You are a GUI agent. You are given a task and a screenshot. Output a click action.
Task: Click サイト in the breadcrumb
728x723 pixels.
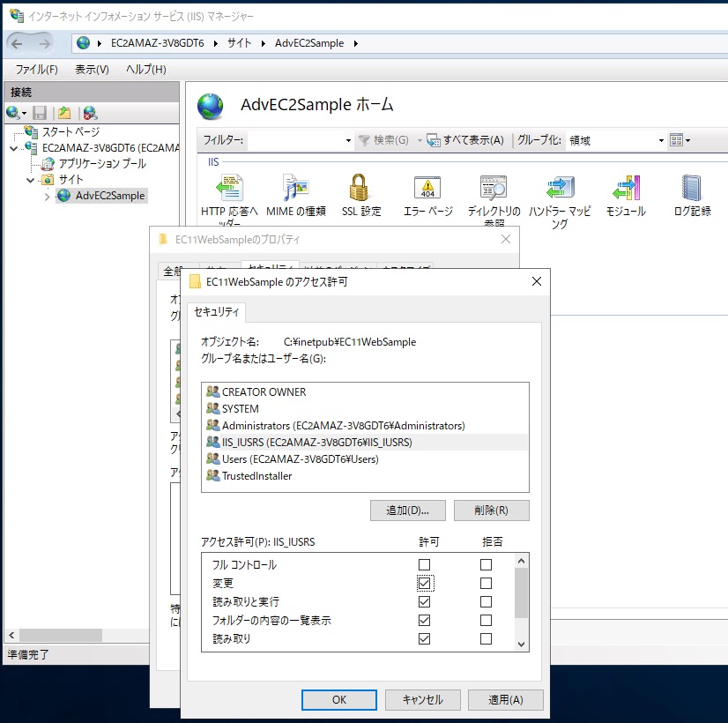point(239,43)
